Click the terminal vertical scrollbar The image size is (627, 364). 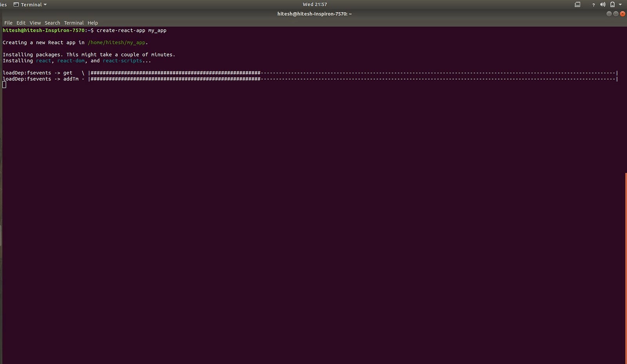point(626,268)
